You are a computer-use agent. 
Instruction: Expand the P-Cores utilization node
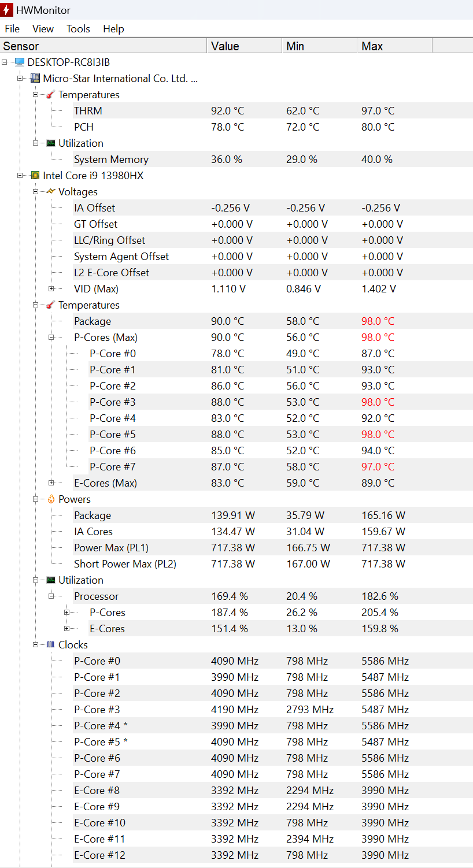66,612
